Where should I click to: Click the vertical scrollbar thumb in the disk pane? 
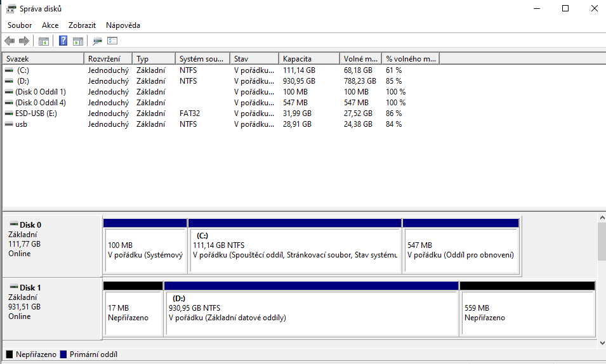pos(602,242)
